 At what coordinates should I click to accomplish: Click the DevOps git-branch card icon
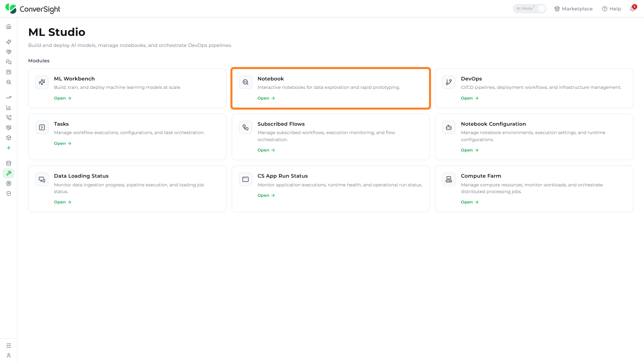pyautogui.click(x=449, y=82)
